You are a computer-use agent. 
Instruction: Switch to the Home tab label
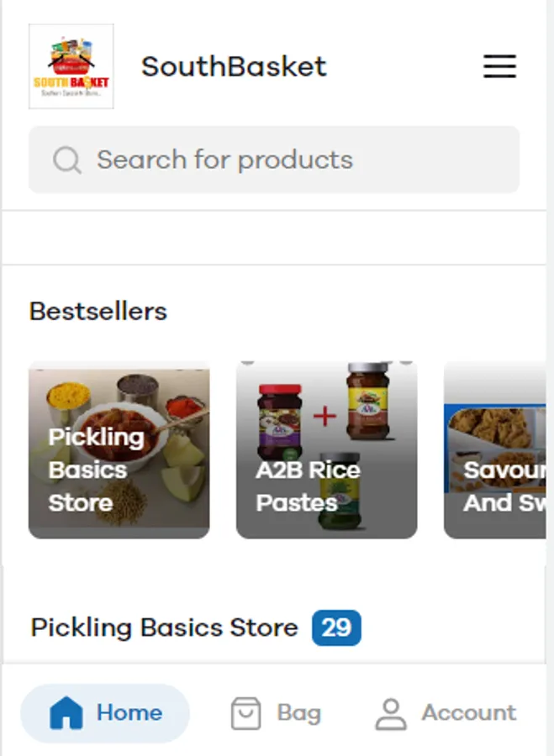pyautogui.click(x=129, y=713)
